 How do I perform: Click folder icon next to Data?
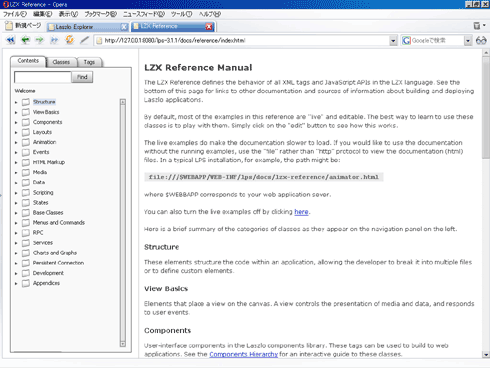26,182
